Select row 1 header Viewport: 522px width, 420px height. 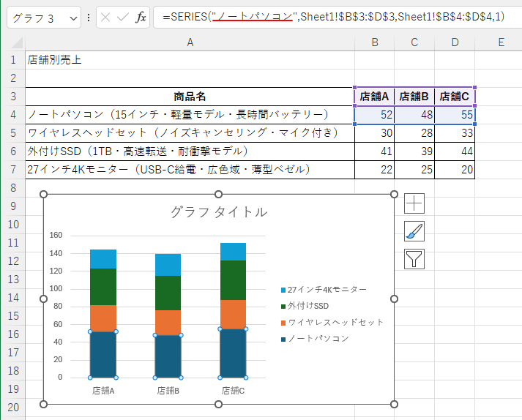click(13, 60)
